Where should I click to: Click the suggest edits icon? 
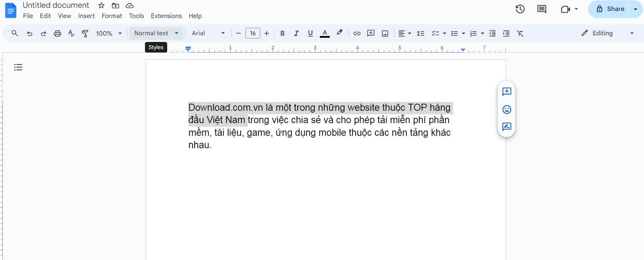[x=506, y=127]
